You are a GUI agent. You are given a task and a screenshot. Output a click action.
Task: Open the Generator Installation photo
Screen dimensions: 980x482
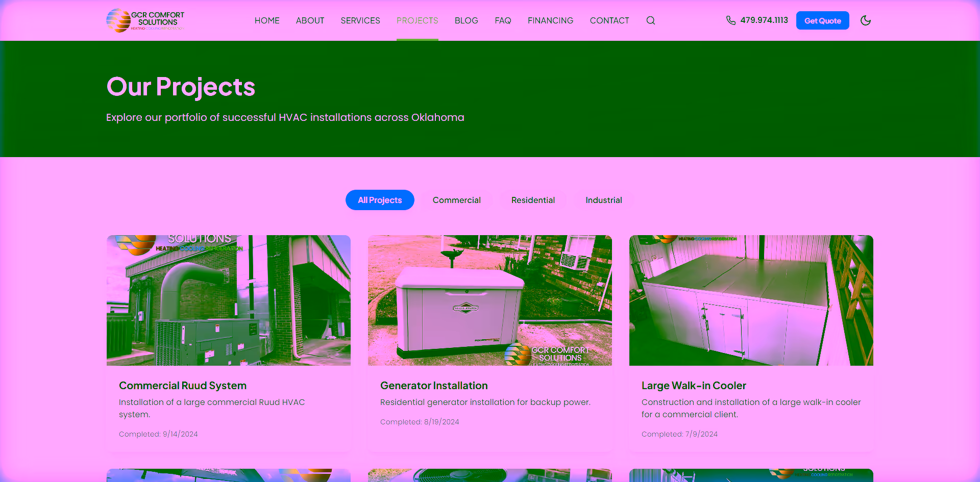(490, 300)
